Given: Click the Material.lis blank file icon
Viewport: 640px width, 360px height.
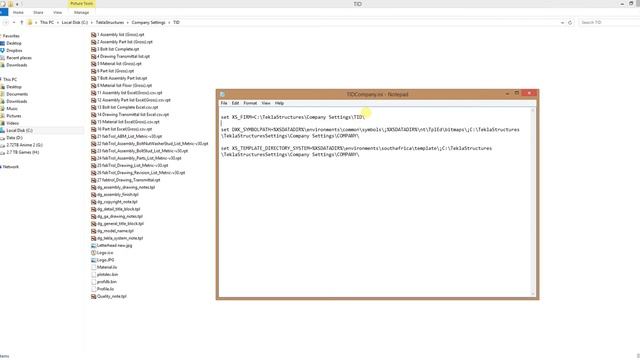Looking at the screenshot, I should click(x=93, y=267).
